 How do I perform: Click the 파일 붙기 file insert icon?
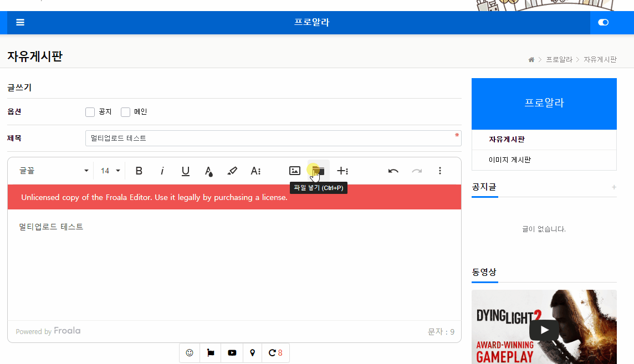318,171
